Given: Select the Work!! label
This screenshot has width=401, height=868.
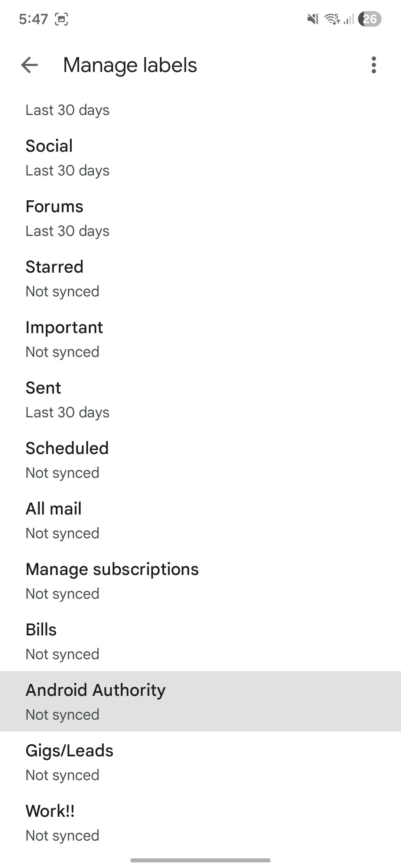Looking at the screenshot, I should coord(200,823).
